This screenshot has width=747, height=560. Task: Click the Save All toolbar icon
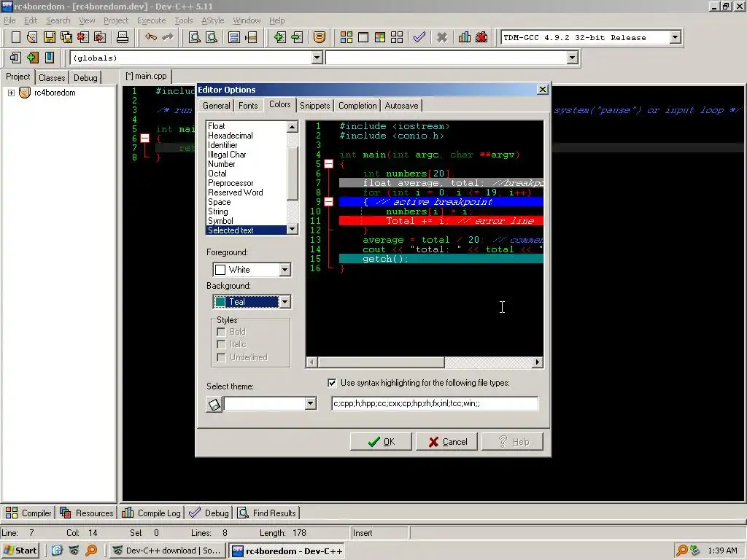(66, 37)
